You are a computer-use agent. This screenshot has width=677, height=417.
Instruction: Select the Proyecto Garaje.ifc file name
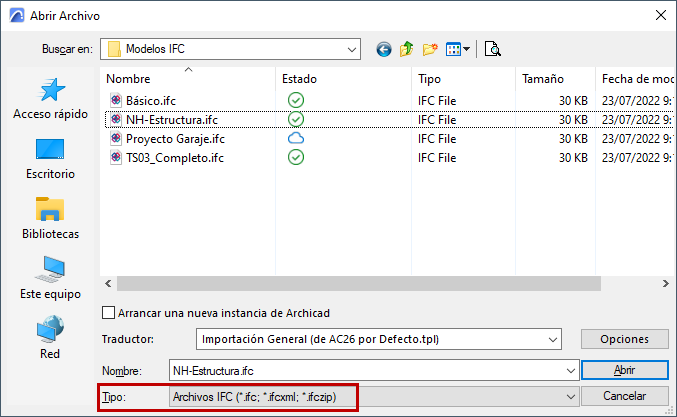[x=175, y=139]
